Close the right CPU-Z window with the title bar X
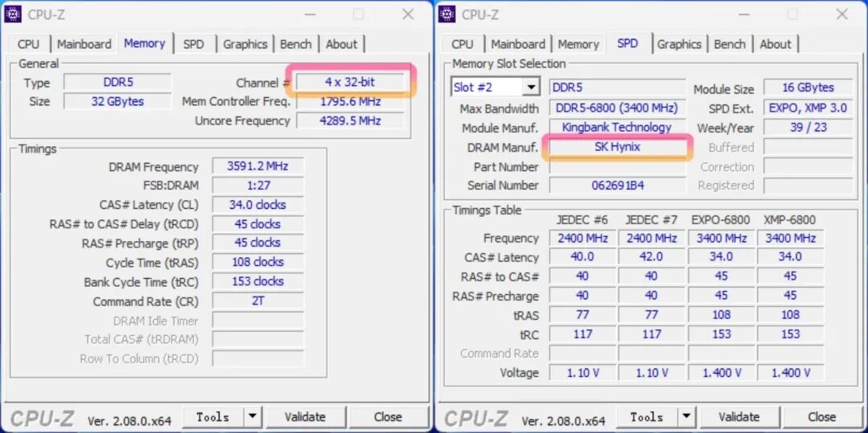Viewport: 868px width, 433px height. point(841,14)
